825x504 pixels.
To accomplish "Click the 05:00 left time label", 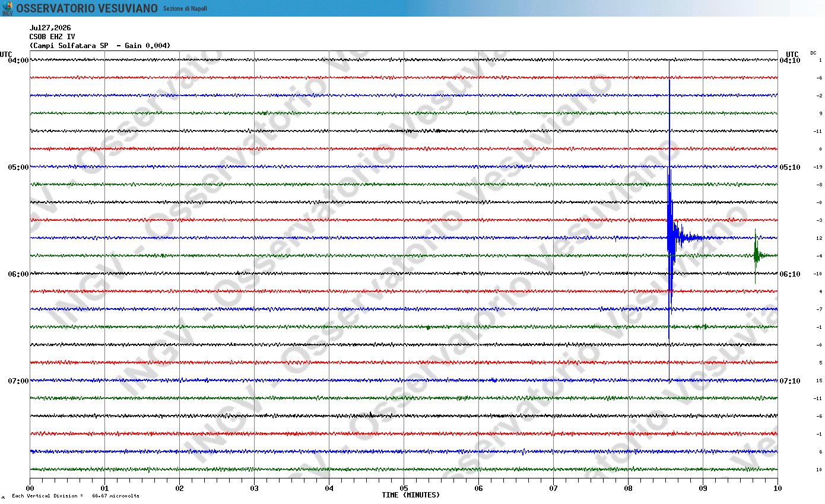I will pyautogui.click(x=18, y=167).
